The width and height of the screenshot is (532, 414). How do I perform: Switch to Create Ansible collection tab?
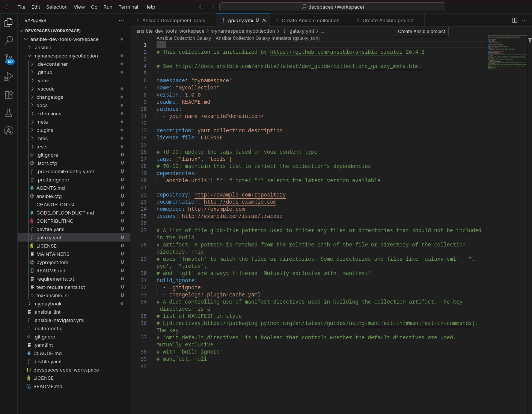point(310,20)
